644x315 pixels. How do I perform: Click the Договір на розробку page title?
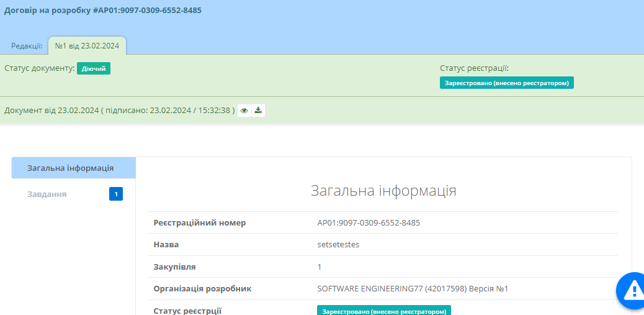(x=103, y=11)
